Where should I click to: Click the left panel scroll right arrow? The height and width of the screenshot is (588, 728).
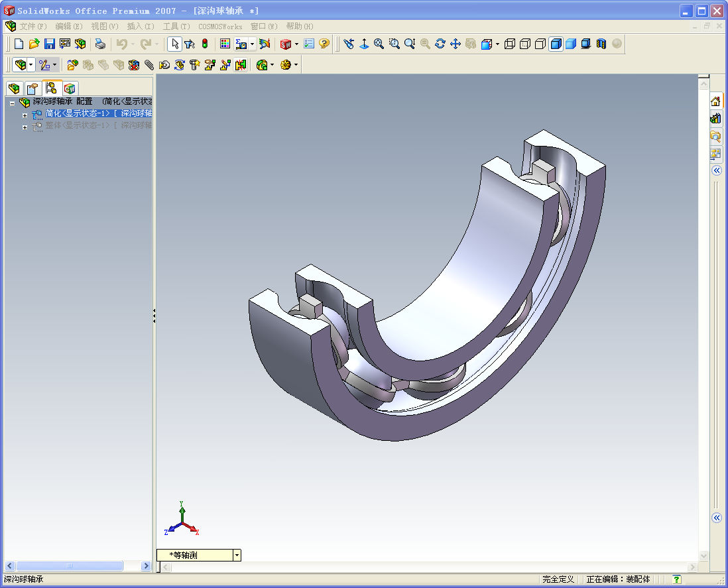146,565
